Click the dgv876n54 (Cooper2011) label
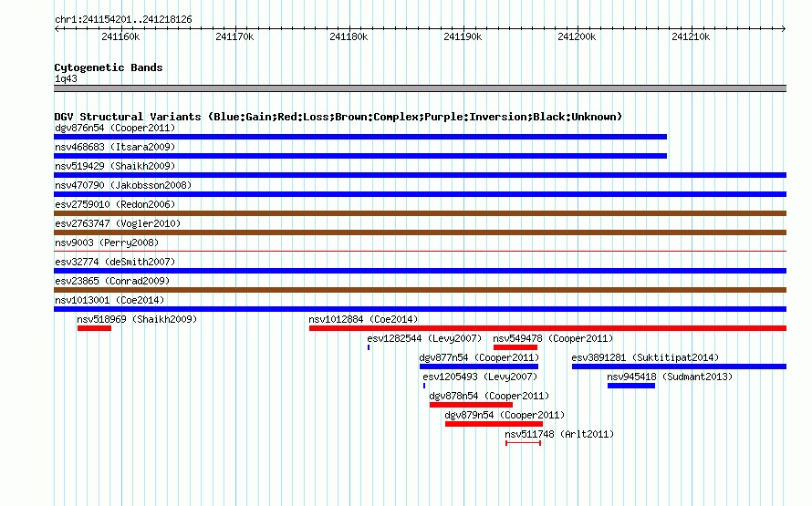The width and height of the screenshot is (812, 506). coord(115,128)
